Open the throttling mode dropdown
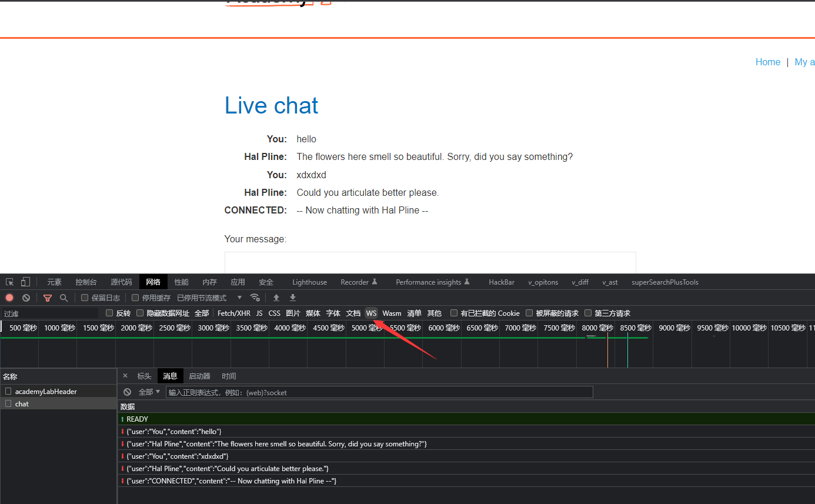815x504 pixels. [209, 298]
